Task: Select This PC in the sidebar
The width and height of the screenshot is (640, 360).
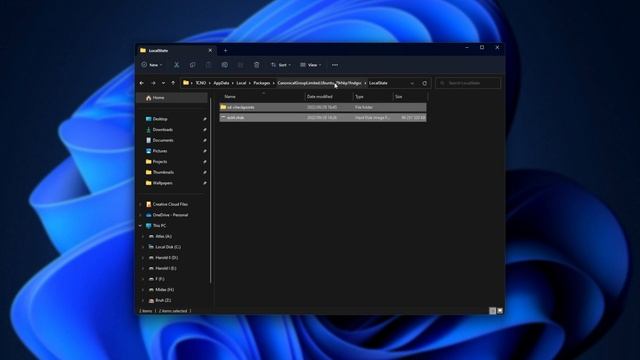Action: click(x=159, y=226)
